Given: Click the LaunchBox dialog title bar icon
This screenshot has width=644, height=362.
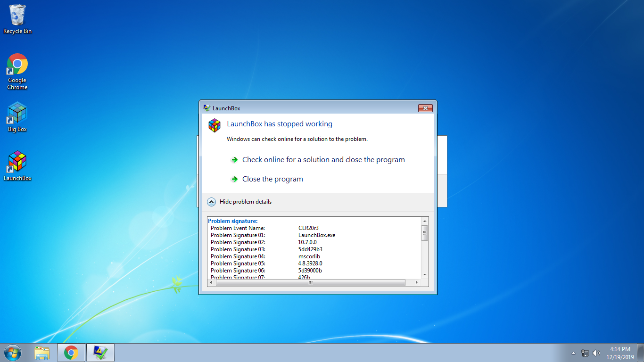Looking at the screenshot, I should (206, 108).
